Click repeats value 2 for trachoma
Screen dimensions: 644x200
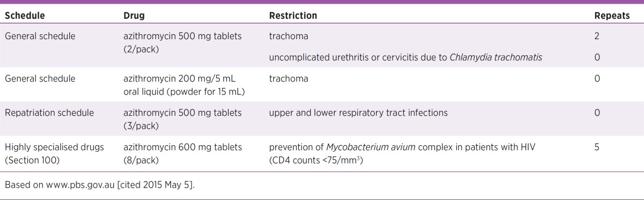(x=597, y=36)
